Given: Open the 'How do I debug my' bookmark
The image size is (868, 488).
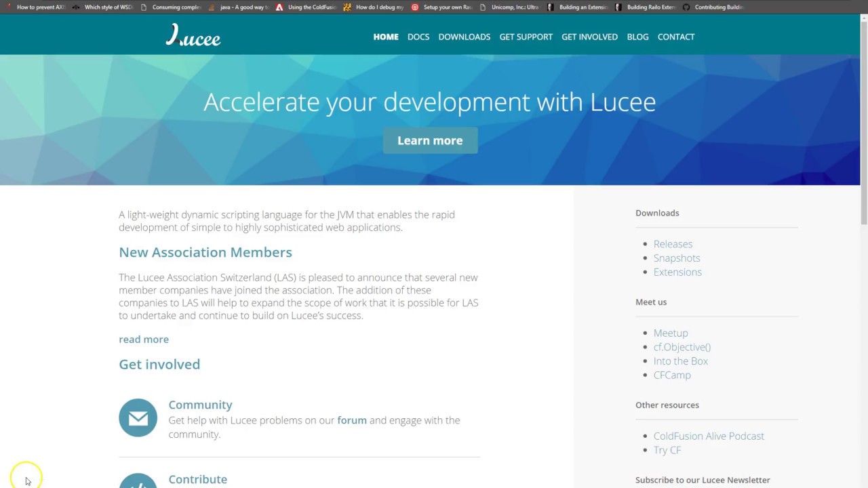Looking at the screenshot, I should tap(374, 7).
